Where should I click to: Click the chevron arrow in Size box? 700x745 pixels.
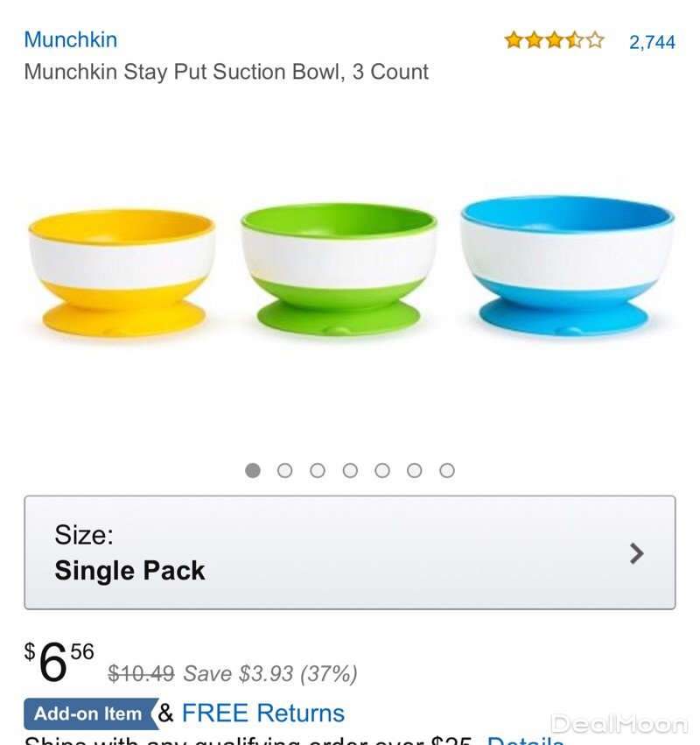click(637, 552)
